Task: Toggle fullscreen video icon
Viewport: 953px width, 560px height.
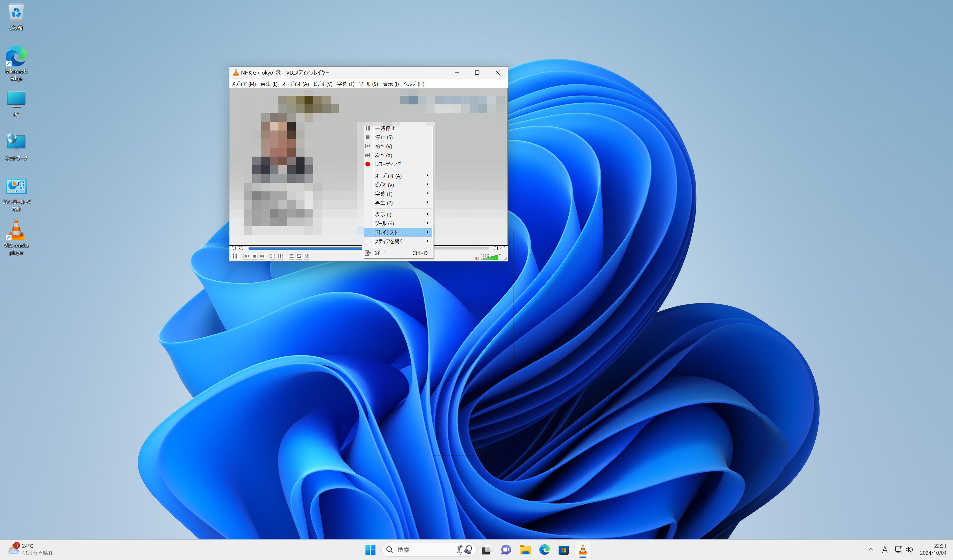Action: pos(273,256)
